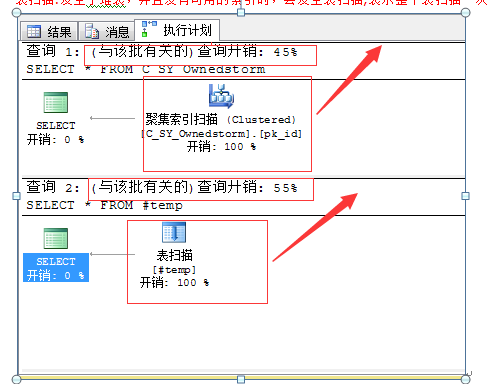Click 开销: 0 % under query 1 SELECT
Image resolution: width=491 pixels, height=384 pixels.
56,139
